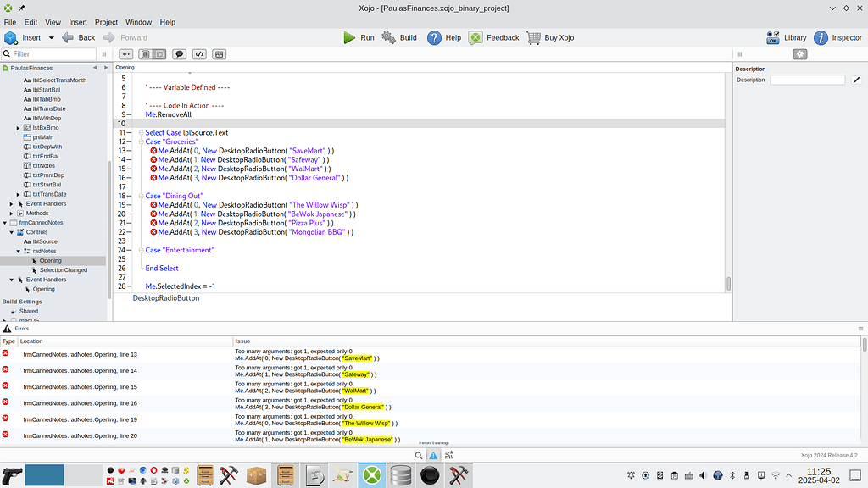Click the Buy Xojo shopping cart icon
868x488 pixels.
534,37
